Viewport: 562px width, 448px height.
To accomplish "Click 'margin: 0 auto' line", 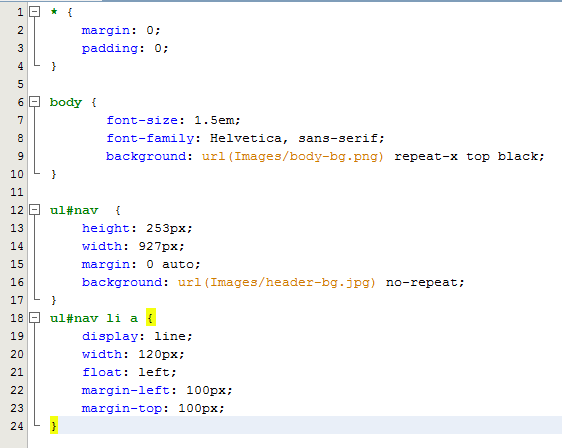I will [141, 264].
